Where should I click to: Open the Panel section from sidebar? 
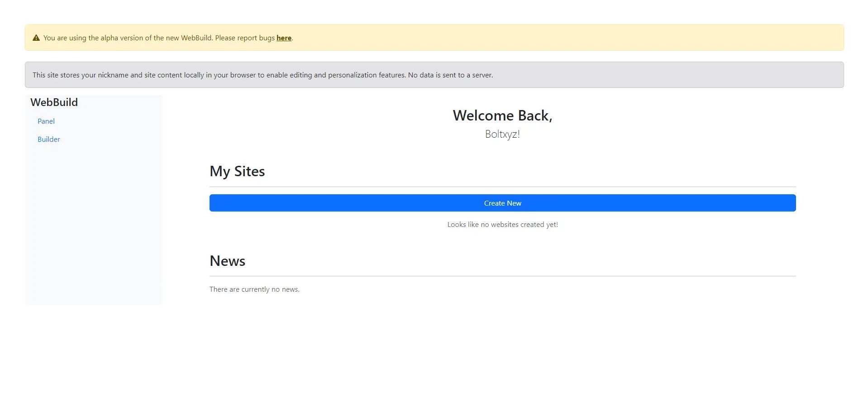click(x=46, y=121)
